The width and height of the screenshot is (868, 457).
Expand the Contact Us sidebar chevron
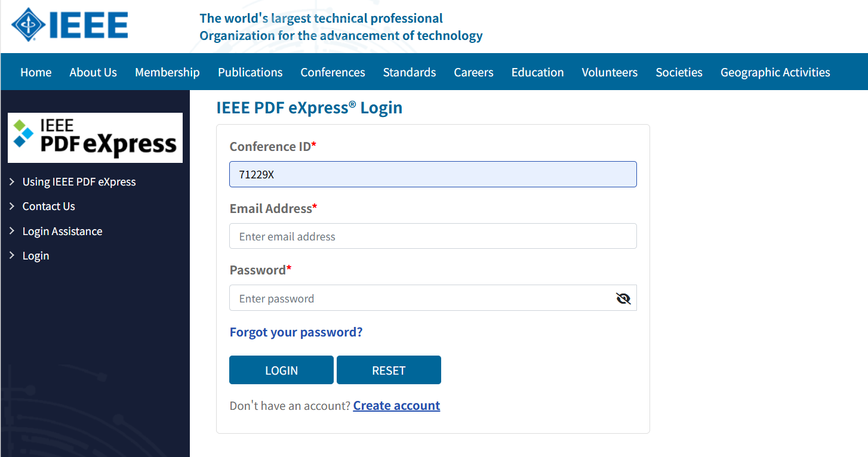coord(12,206)
